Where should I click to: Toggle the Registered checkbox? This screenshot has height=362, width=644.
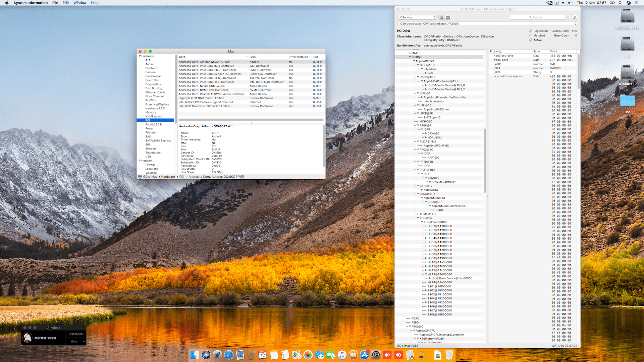tap(531, 31)
